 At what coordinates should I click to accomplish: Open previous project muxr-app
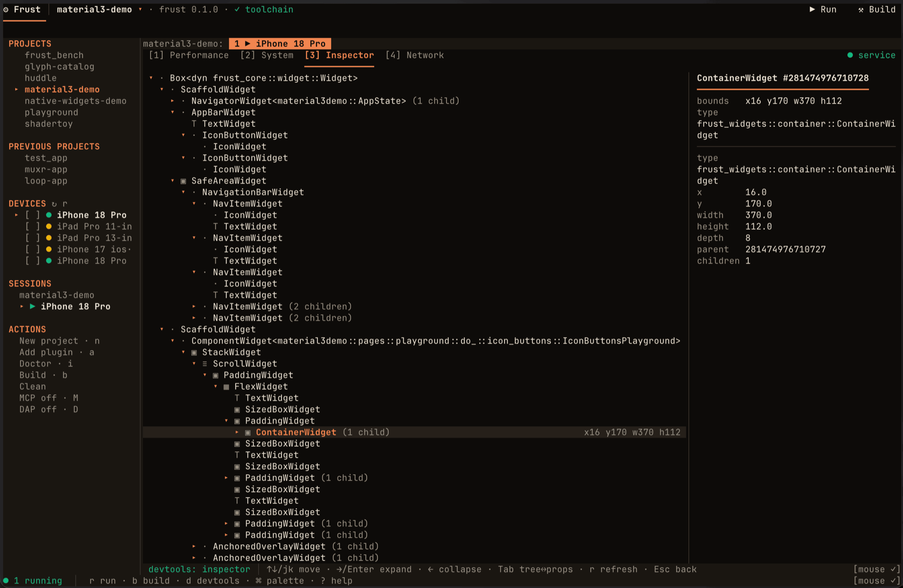(x=46, y=170)
